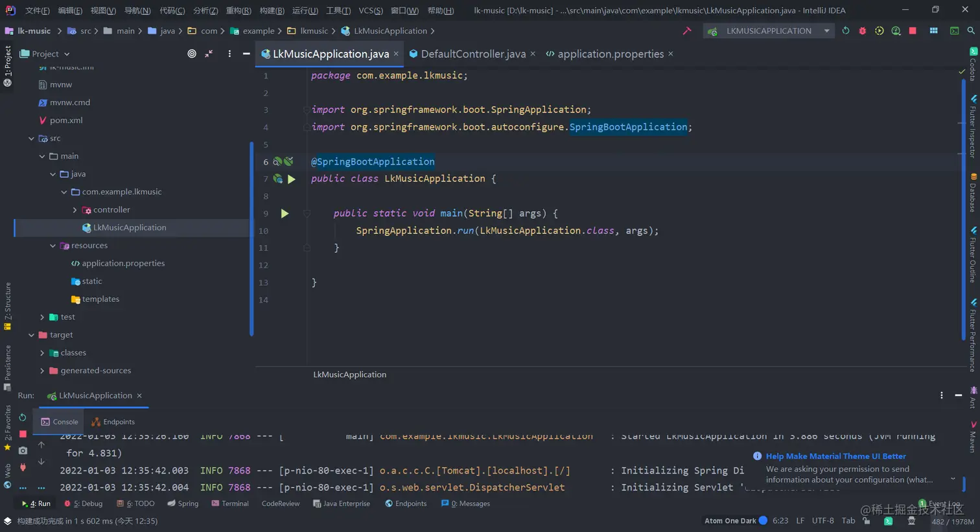Image resolution: width=980 pixels, height=532 pixels.
Task: Click run gutter arrow beside main method
Action: pos(285,213)
